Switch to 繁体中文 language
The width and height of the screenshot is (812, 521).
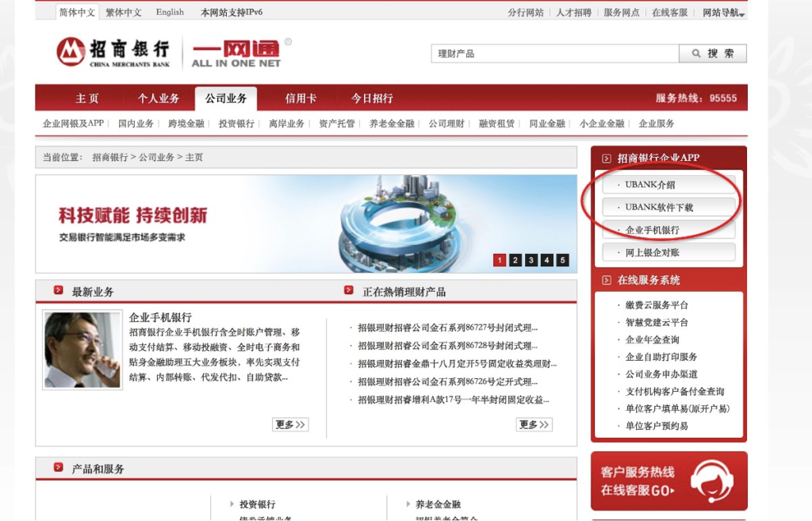123,13
